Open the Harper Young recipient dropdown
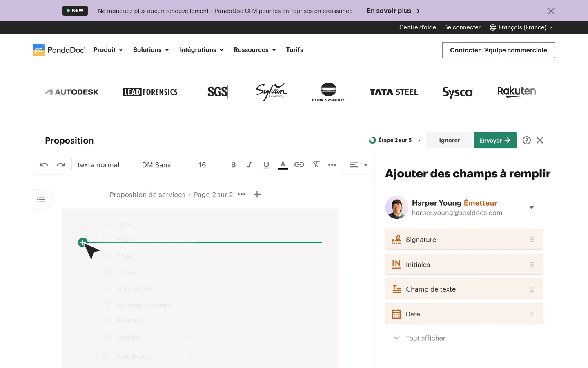The width and height of the screenshot is (588, 368). [x=532, y=208]
